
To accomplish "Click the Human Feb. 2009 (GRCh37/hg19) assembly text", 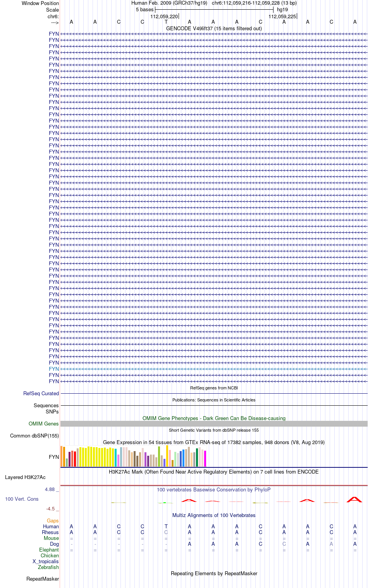I will pos(169,3).
